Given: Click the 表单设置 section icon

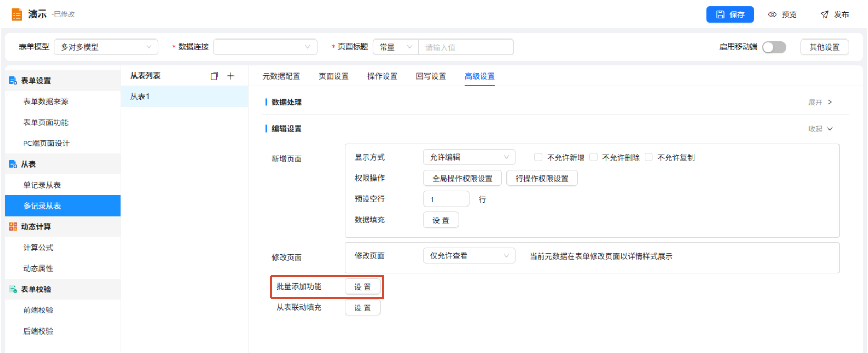Looking at the screenshot, I should [x=13, y=81].
